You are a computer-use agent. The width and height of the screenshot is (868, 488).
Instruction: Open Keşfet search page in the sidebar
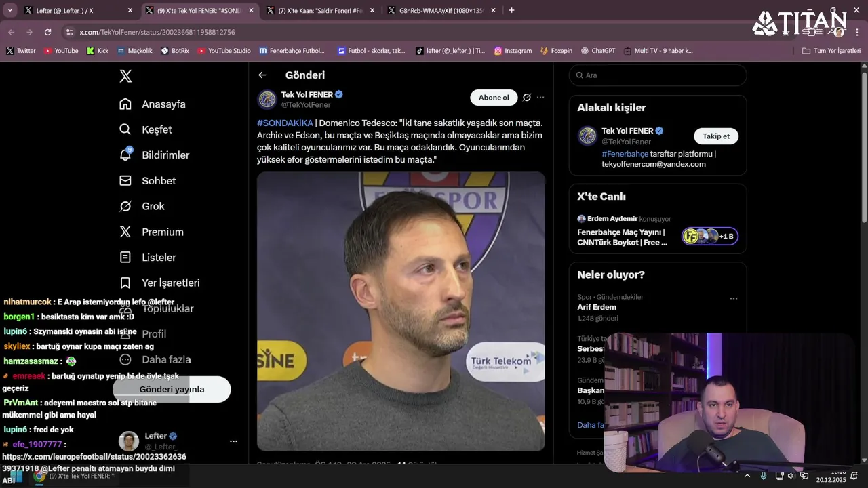tap(145, 129)
